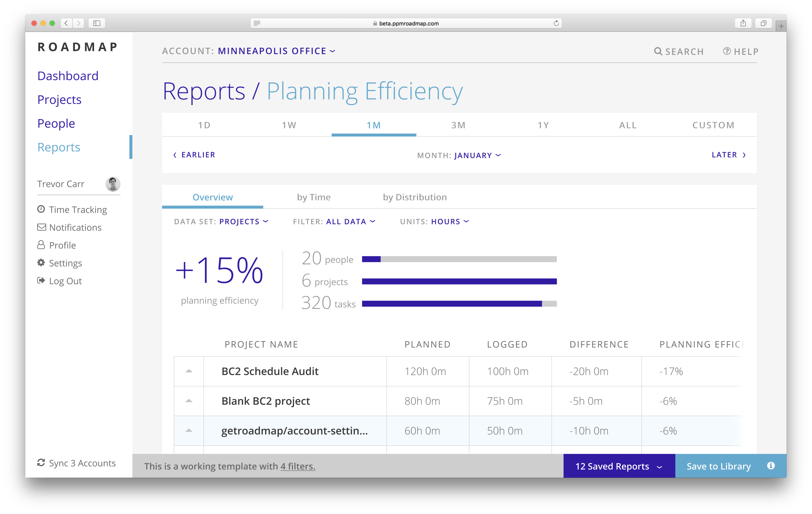Switch to the 3M time range tab

(458, 125)
